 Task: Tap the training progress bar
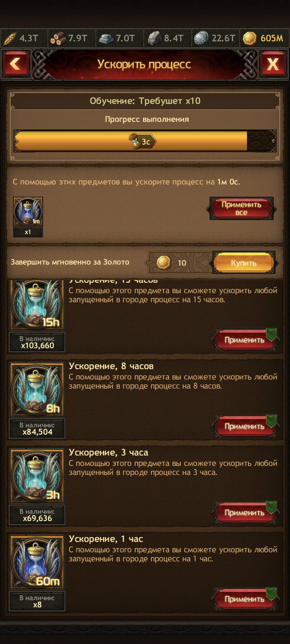tap(145, 141)
